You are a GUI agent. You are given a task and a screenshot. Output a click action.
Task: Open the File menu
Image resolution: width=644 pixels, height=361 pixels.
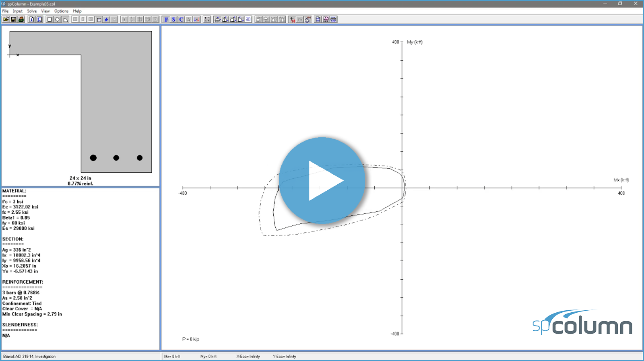coord(5,11)
